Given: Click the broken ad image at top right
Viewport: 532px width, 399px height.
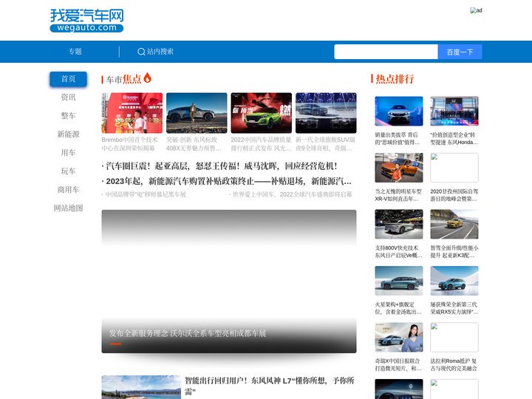Looking at the screenshot, I should coord(476,10).
